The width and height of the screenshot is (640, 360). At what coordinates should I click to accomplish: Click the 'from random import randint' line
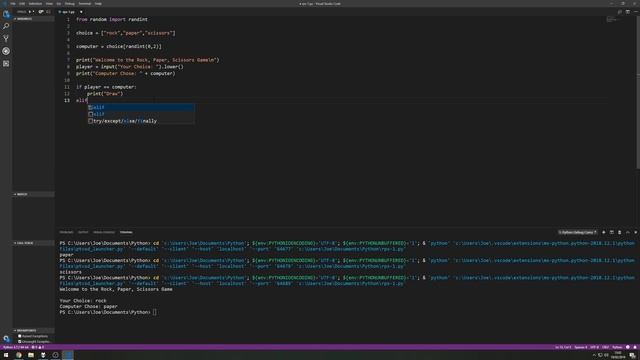click(112, 20)
